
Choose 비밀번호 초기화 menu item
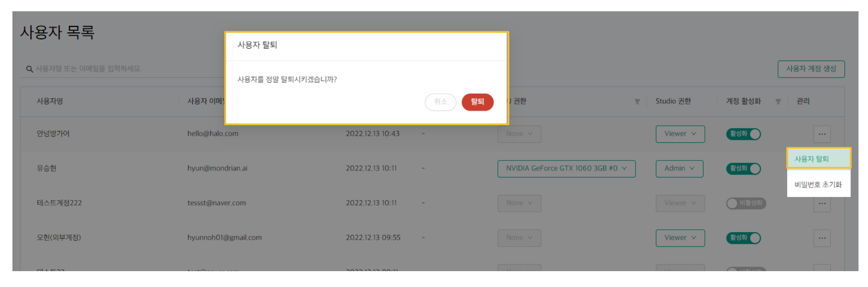[x=818, y=185]
